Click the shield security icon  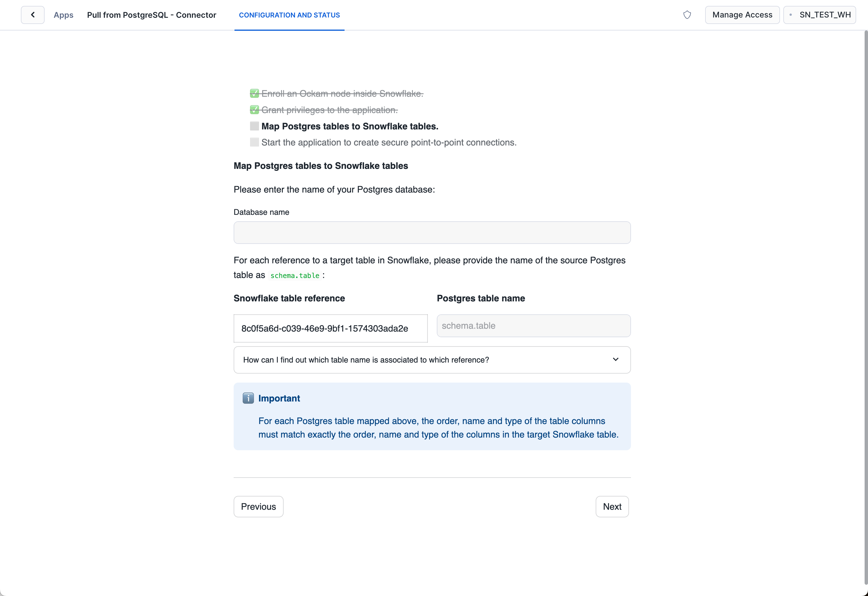(x=687, y=15)
